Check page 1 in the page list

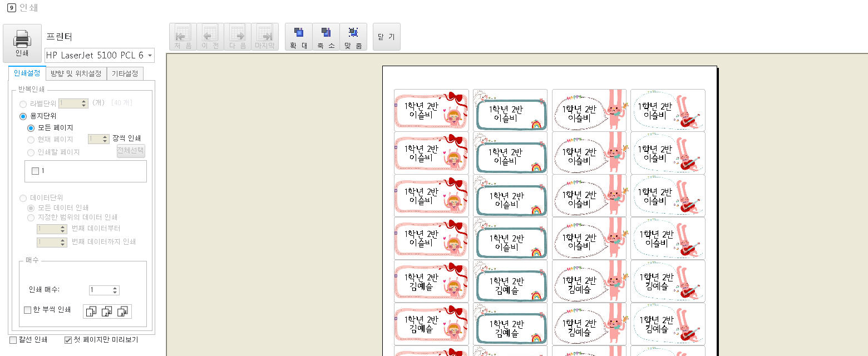click(35, 171)
